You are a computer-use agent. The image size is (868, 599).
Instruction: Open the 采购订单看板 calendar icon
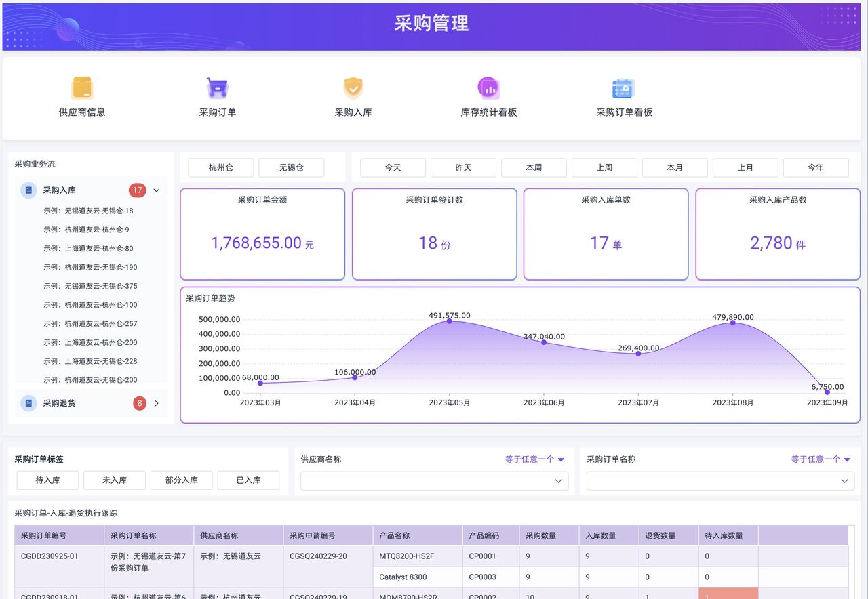click(623, 87)
